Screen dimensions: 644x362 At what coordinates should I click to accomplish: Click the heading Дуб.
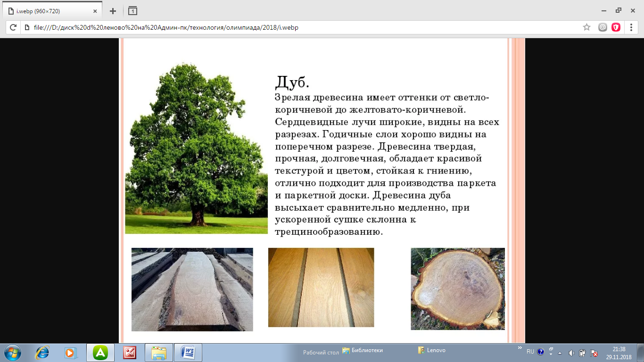coord(292,82)
